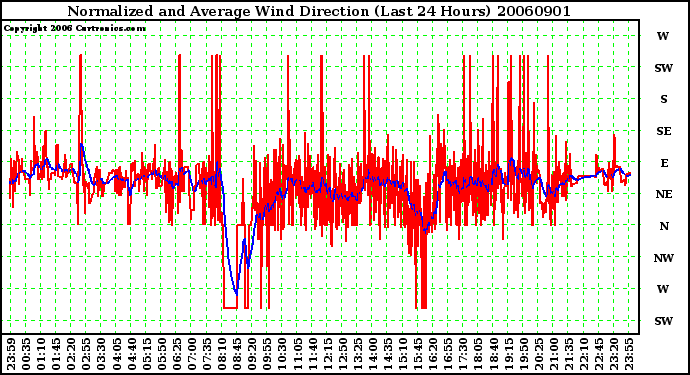
Task: Select the NW direction label
Action: coord(664,258)
